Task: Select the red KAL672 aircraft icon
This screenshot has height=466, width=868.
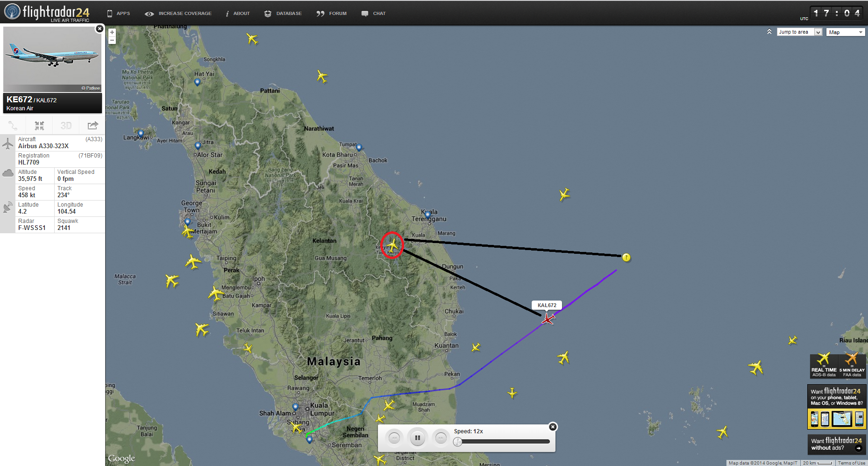Action: [x=548, y=319]
